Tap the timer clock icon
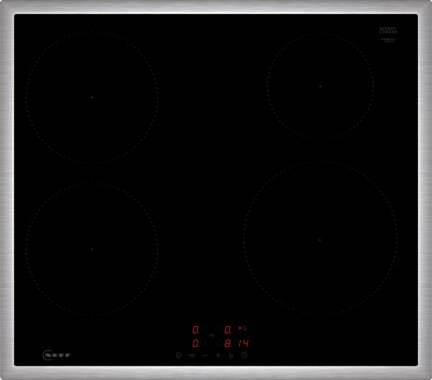Viewport: 432px width, 380px height. (244, 355)
